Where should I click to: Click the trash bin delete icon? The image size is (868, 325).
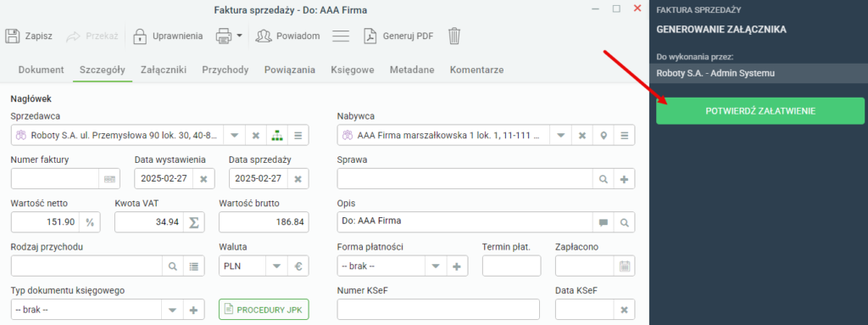(x=454, y=36)
